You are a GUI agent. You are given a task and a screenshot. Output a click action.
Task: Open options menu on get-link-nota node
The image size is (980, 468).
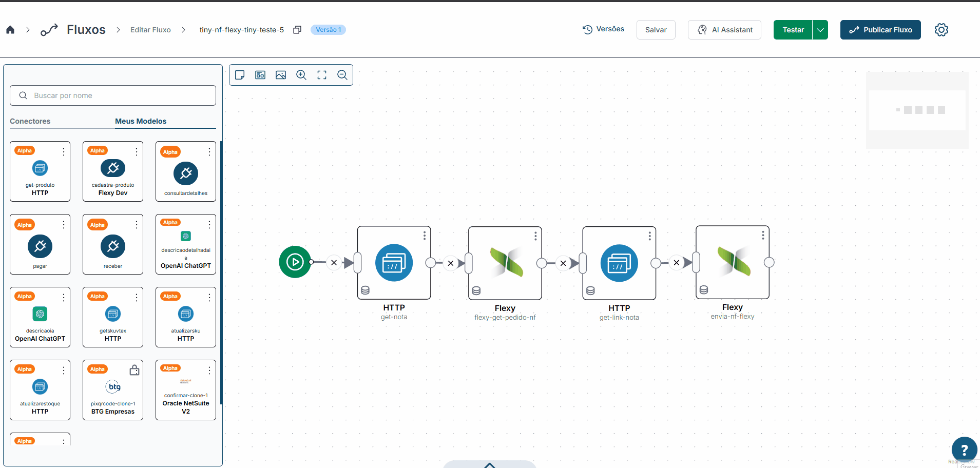[650, 236]
